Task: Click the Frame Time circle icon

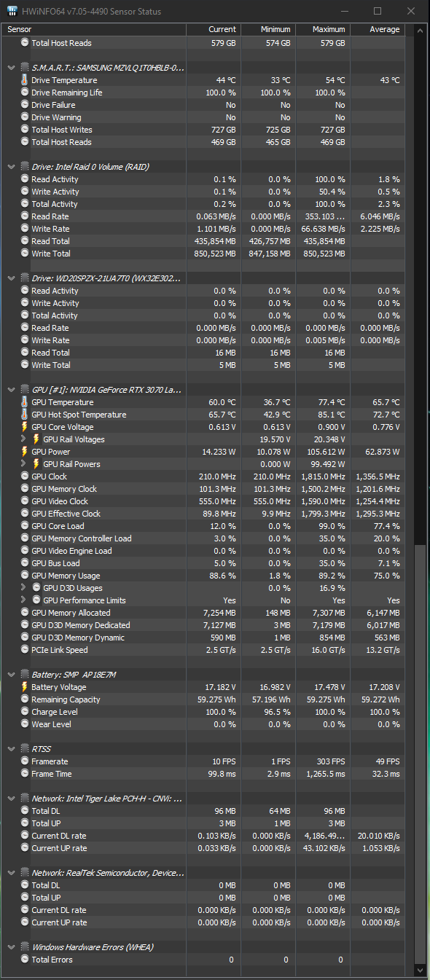Action: coord(25,774)
